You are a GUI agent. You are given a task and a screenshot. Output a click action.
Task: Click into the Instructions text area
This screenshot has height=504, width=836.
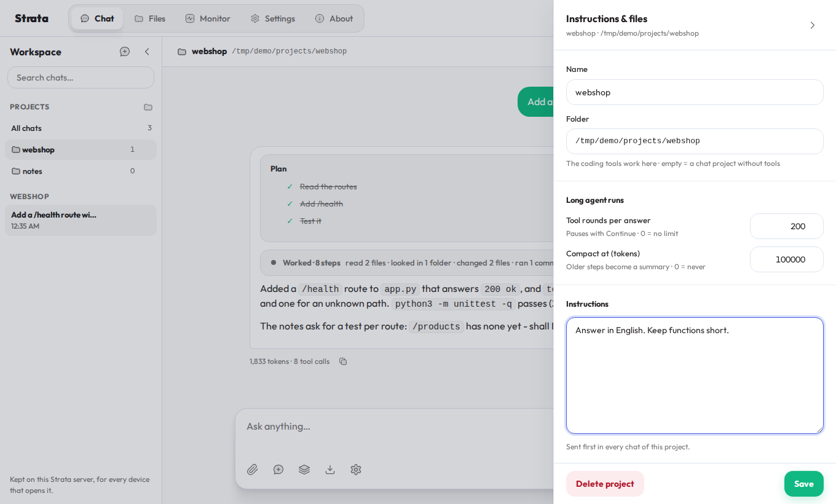coord(695,376)
